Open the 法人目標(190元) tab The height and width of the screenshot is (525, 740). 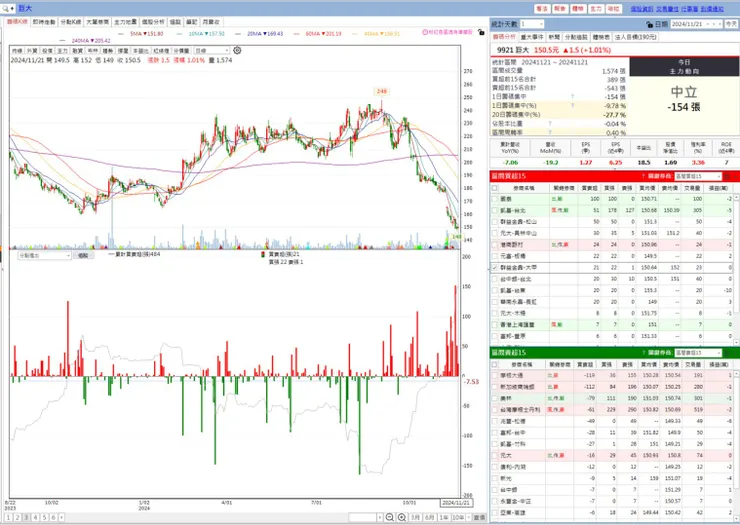[635, 37]
